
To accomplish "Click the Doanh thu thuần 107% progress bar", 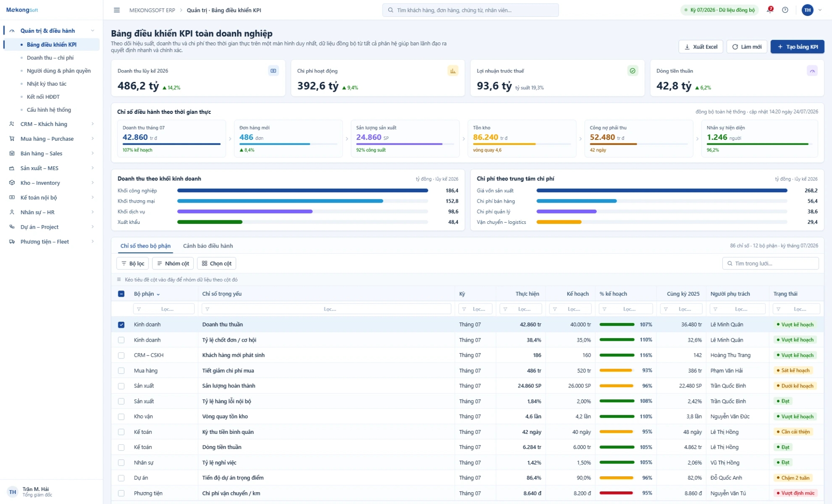I will point(617,325).
